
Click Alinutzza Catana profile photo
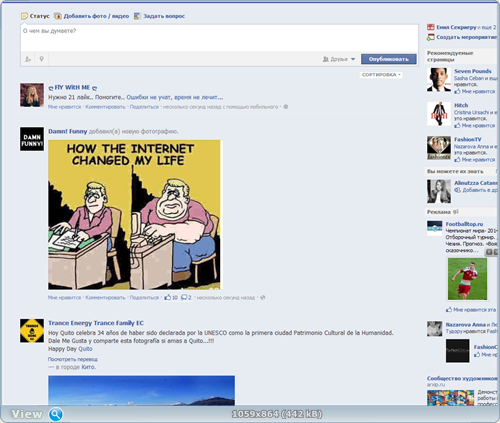pyautogui.click(x=439, y=191)
